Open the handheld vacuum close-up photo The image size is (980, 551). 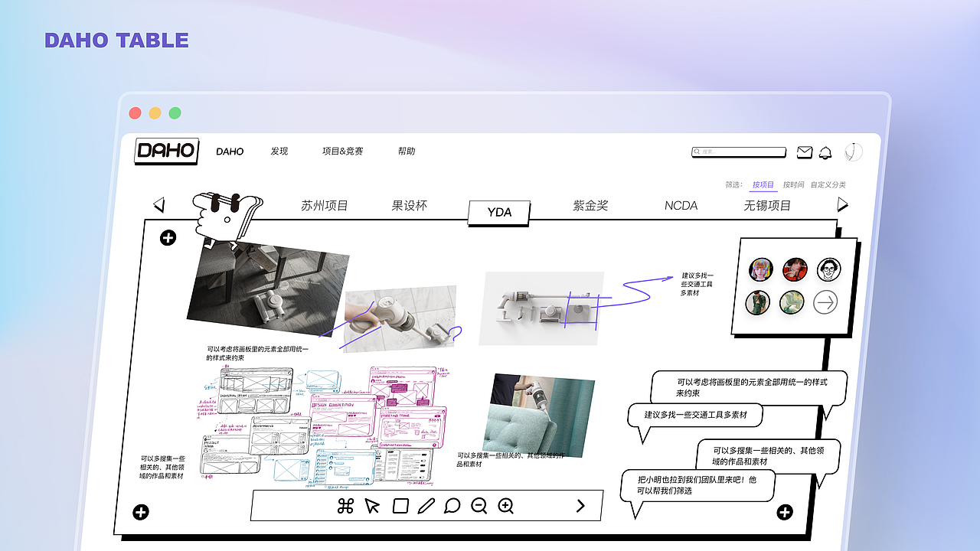pyautogui.click(x=400, y=318)
